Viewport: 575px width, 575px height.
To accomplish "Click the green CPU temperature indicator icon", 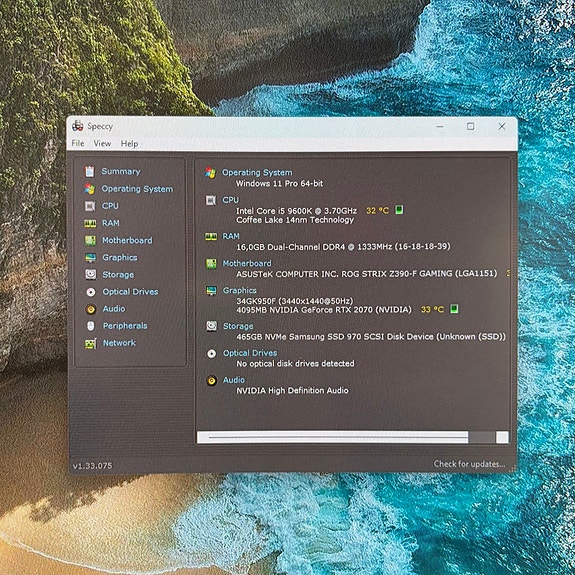I will (x=399, y=210).
